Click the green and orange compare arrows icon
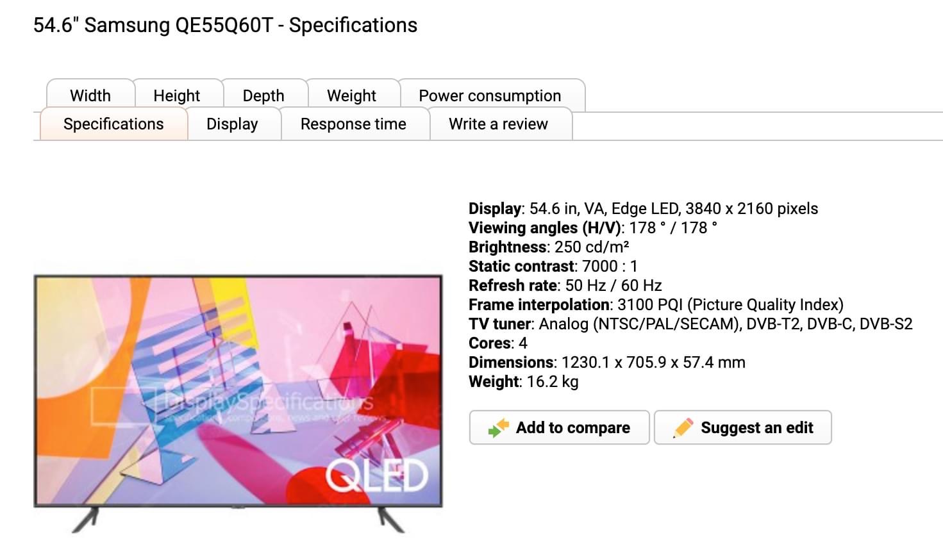This screenshot has height=560, width=943. (498, 427)
